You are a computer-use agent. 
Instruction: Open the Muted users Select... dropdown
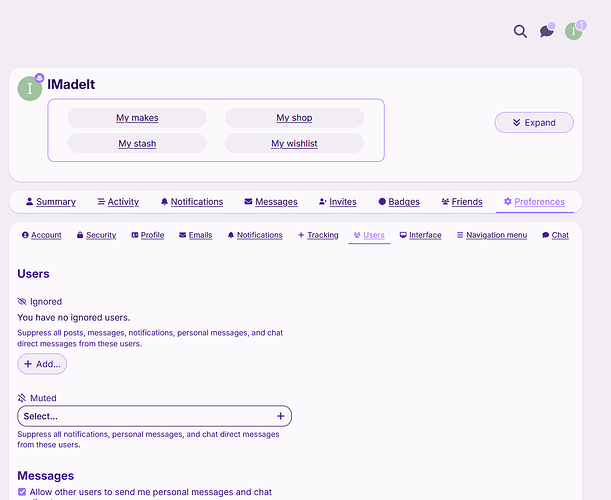154,416
